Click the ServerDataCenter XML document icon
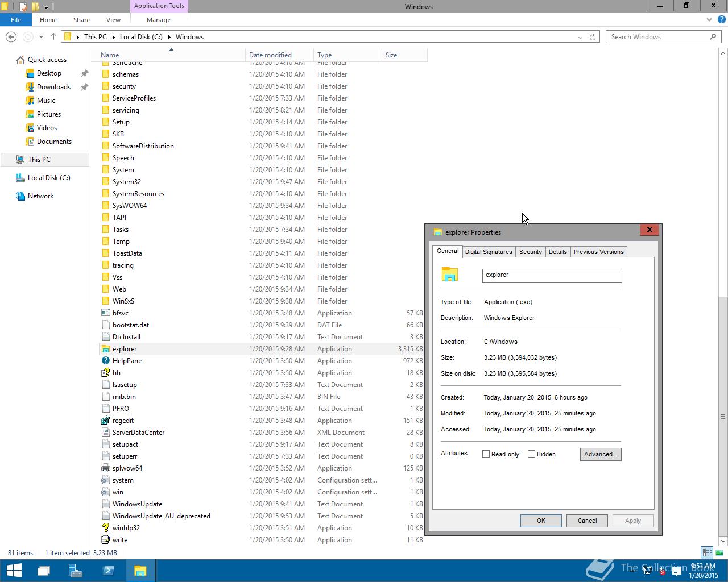 105,433
